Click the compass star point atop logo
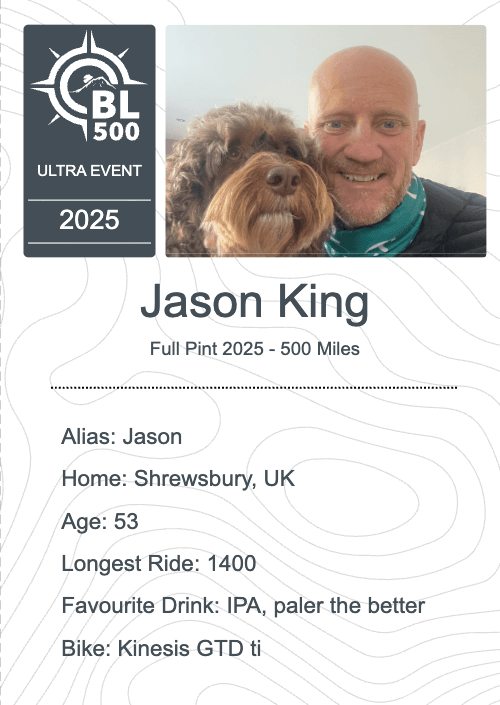This screenshot has width=500, height=705. [90, 42]
